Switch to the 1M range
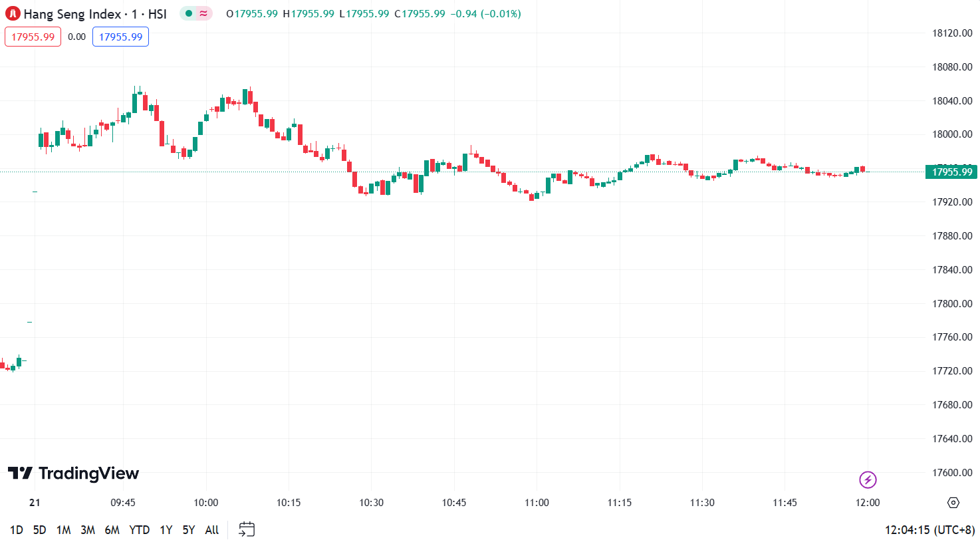 64,530
